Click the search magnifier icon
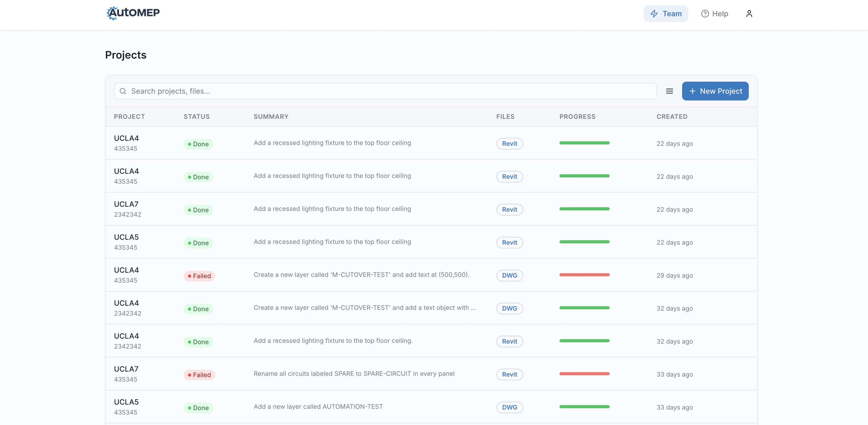Screen dimensions: 868x425 (123, 91)
